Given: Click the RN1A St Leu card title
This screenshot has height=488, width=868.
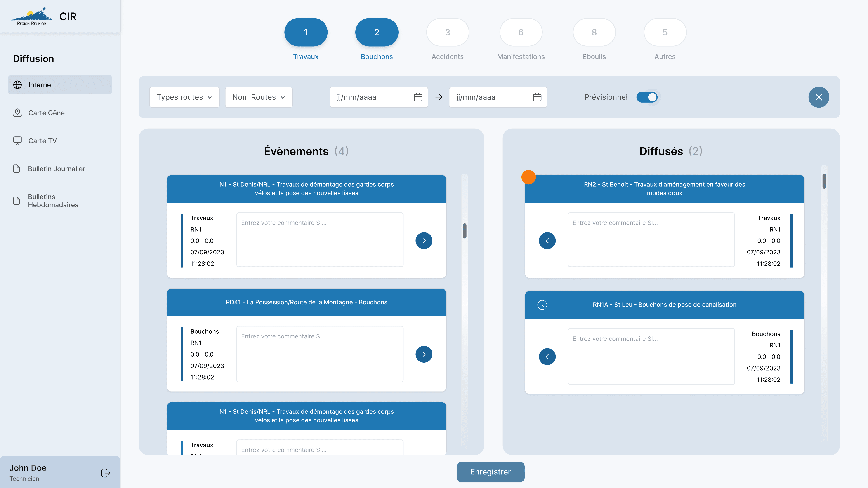Looking at the screenshot, I should tap(665, 305).
